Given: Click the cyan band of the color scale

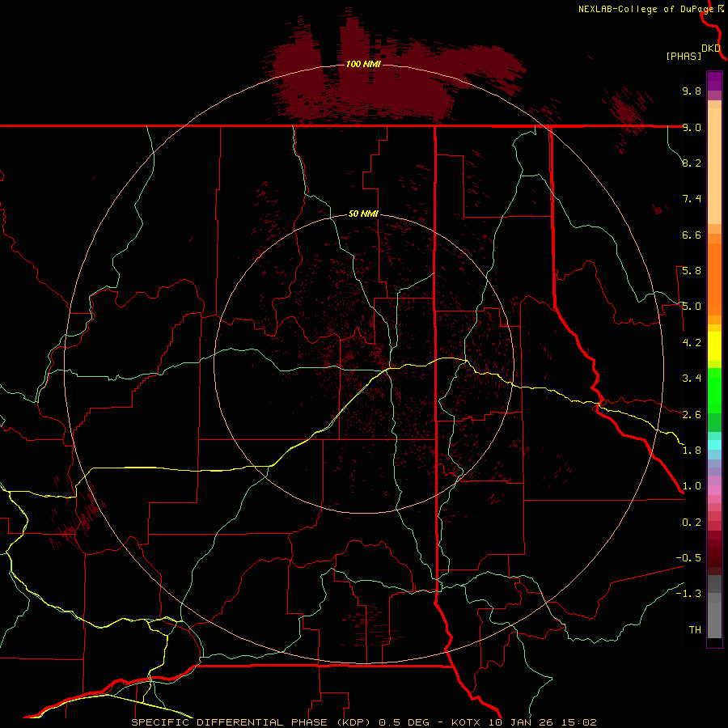Looking at the screenshot, I should [x=714, y=445].
